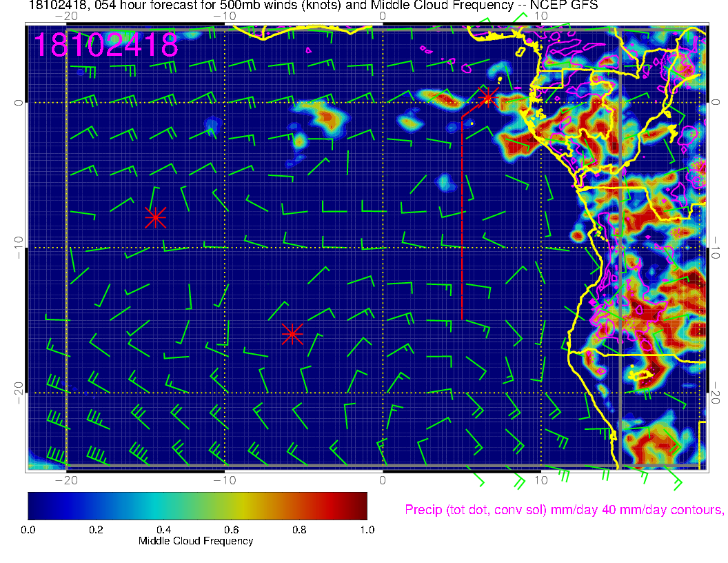Click the -10 longitude label on the top axis

[224, 17]
